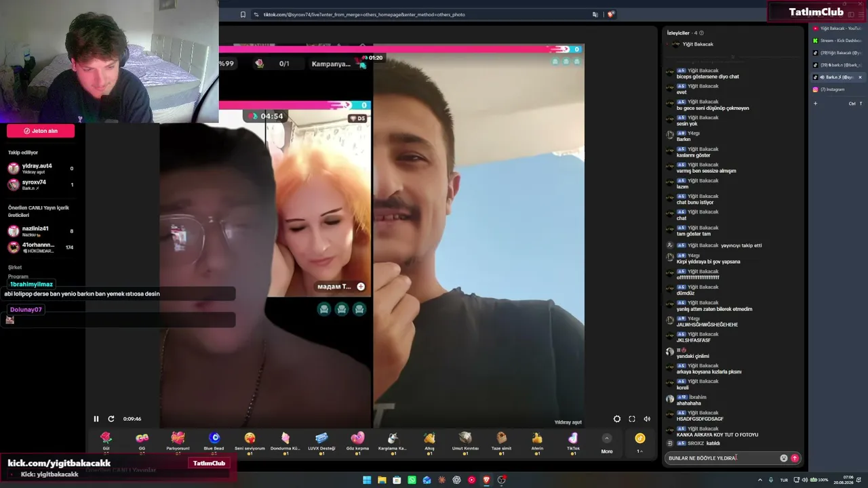Viewport: 868px width, 488px height.
Task: Open File Explorer from the taskbar
Action: tap(382, 480)
